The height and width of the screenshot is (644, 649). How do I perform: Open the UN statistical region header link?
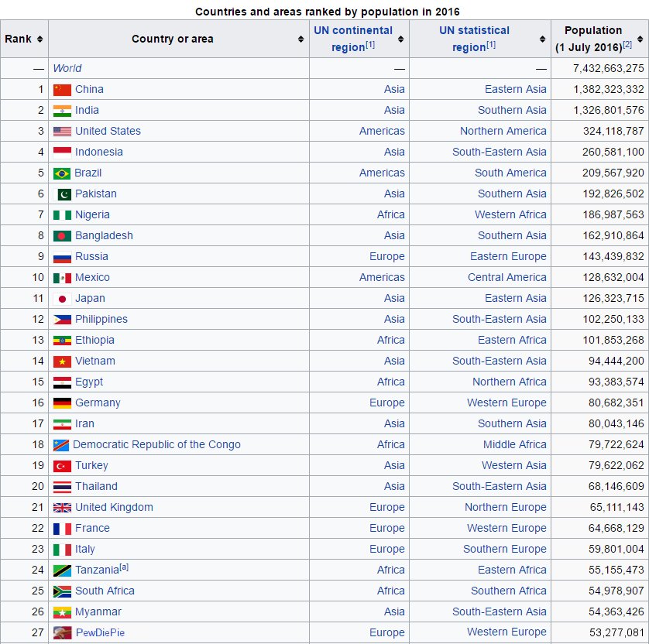click(x=474, y=39)
